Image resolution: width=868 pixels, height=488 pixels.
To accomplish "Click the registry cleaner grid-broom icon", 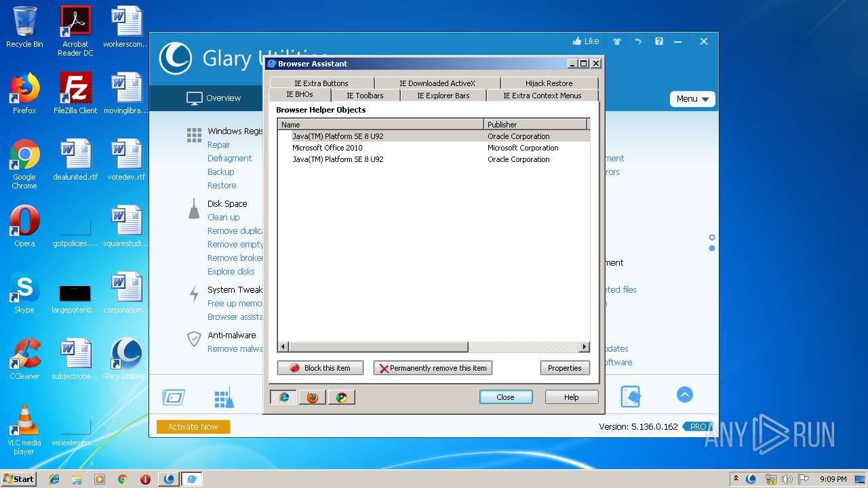I will pos(224,397).
